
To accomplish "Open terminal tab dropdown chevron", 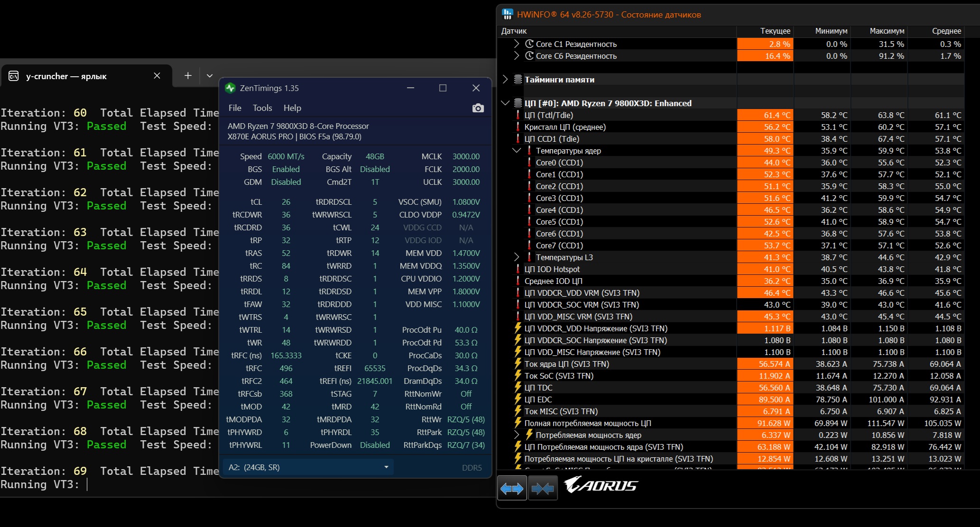I will tap(210, 76).
